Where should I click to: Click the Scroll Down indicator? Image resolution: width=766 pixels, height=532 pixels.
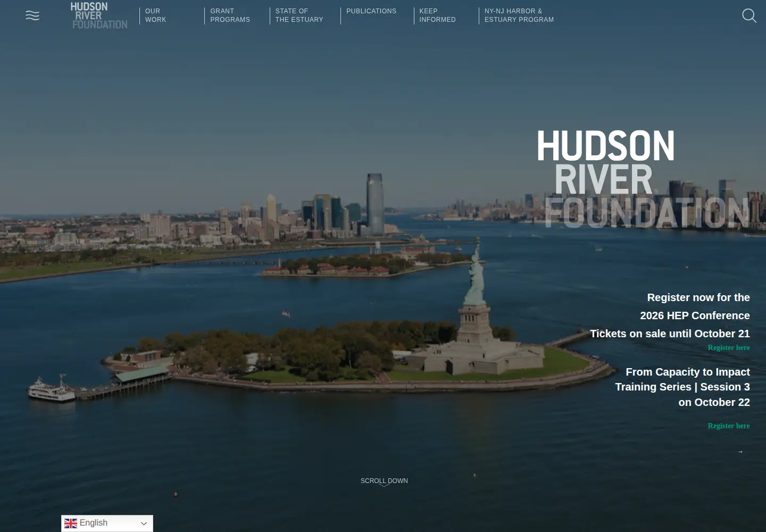[x=384, y=481]
